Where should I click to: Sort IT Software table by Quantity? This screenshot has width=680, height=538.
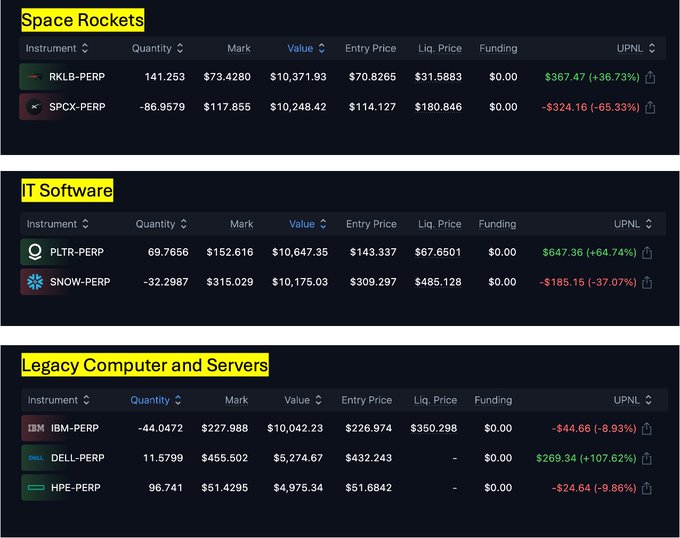coord(161,224)
